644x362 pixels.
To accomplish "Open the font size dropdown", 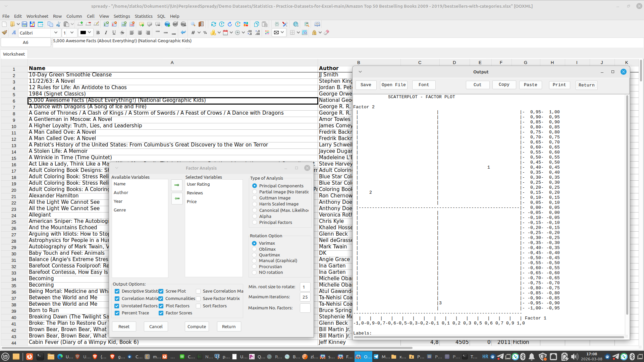I will (x=72, y=33).
